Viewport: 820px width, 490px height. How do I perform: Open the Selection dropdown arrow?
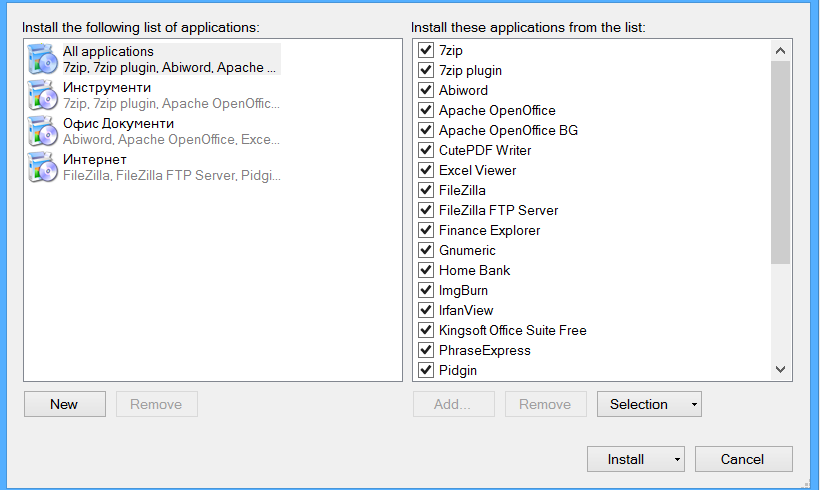point(694,404)
